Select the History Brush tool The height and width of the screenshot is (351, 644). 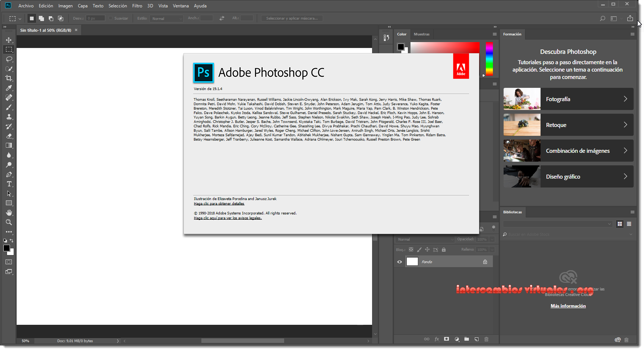pos(9,126)
